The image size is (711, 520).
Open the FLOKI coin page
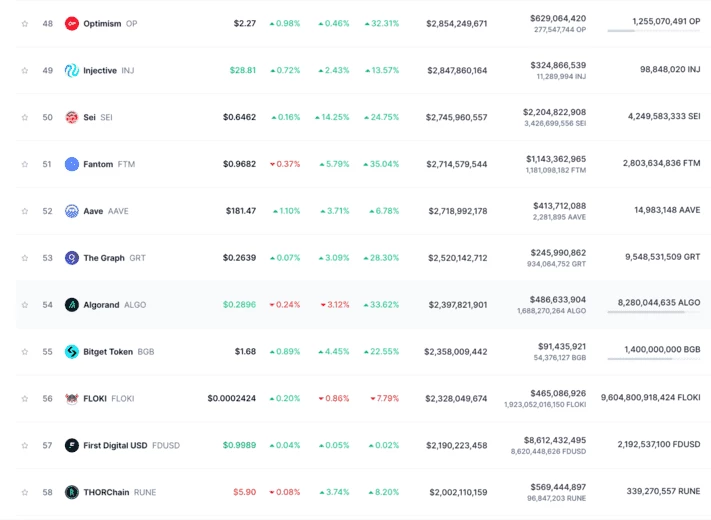coord(95,399)
